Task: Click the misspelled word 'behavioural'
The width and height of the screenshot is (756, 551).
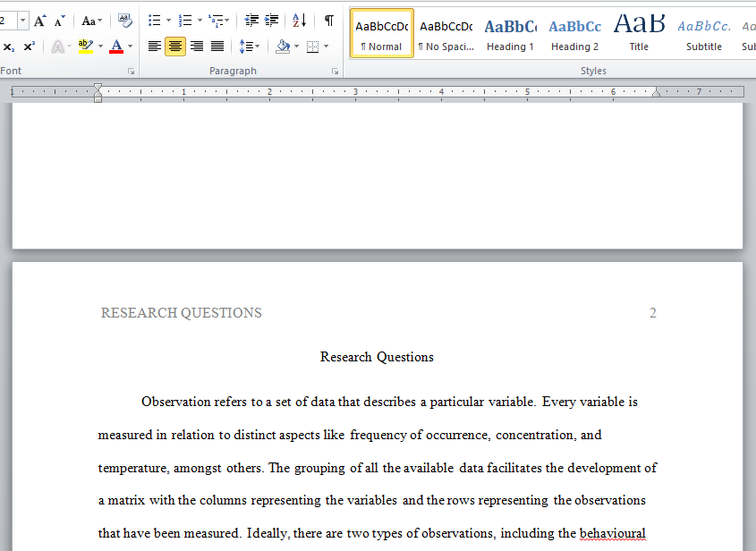Action: click(612, 534)
